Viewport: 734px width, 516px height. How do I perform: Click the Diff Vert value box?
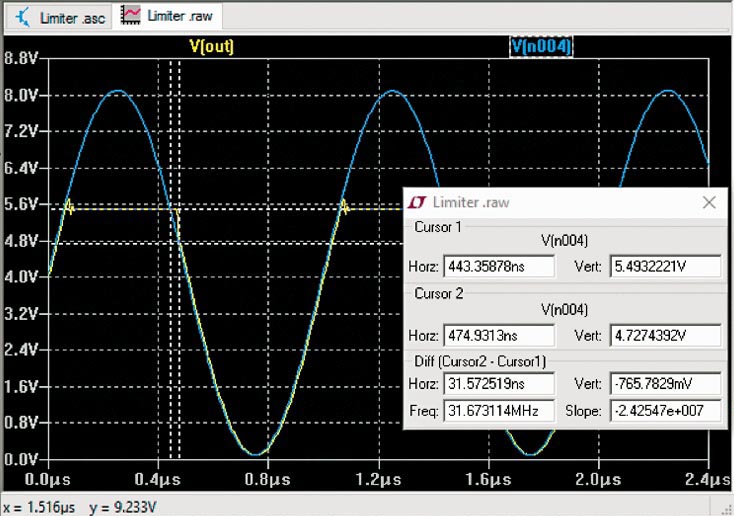tap(664, 384)
